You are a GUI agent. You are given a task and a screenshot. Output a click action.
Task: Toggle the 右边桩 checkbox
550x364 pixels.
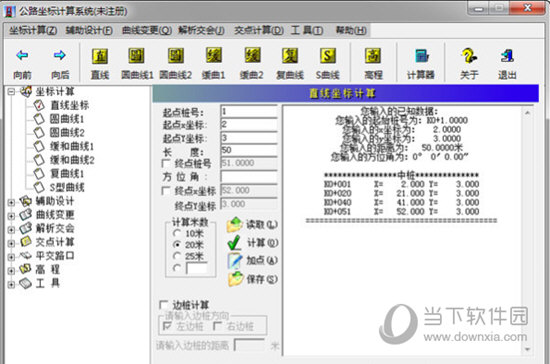[x=218, y=326]
